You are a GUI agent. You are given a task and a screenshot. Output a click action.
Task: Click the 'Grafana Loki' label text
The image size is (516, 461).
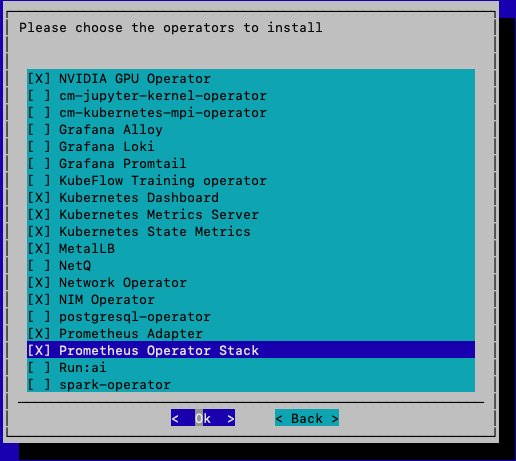click(107, 147)
